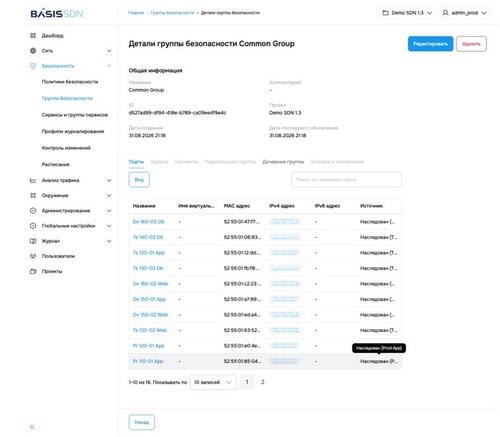Open the admin_prod user dropdown
This screenshot has width=500, height=437.
(x=464, y=13)
